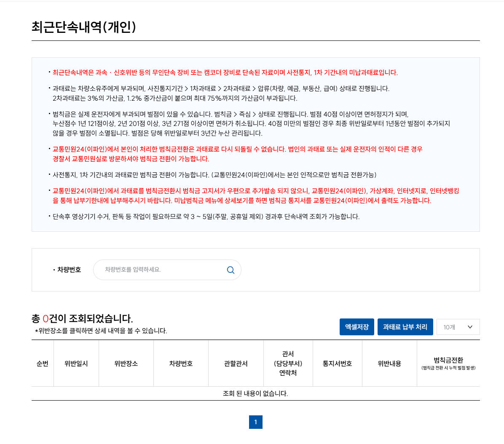Viewport: 504px width, 444px height.
Task: Click the 엑셀저장 (Excel save) button
Action: coord(357,326)
